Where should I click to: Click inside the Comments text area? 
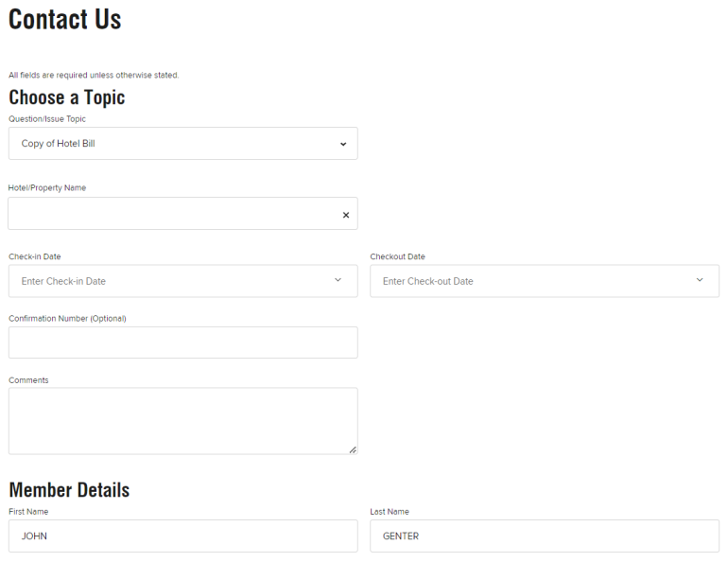click(182, 420)
